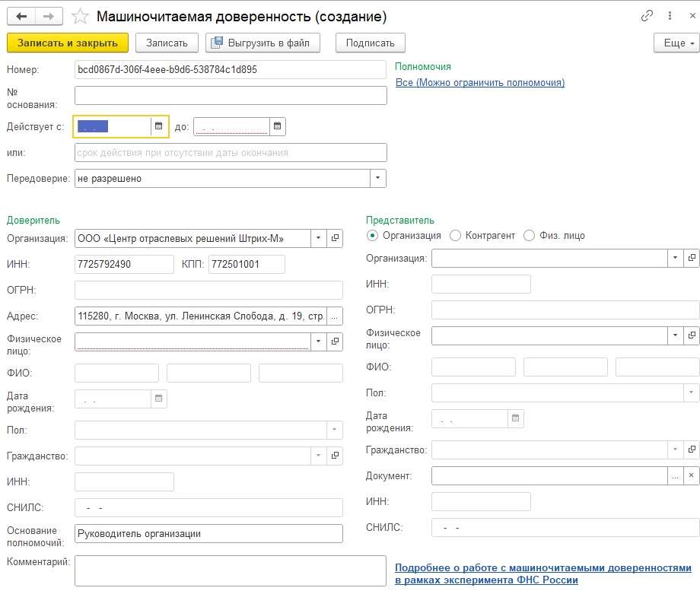Click the back navigation arrow
Image resolution: width=700 pixels, height=591 pixels.
(x=21, y=16)
